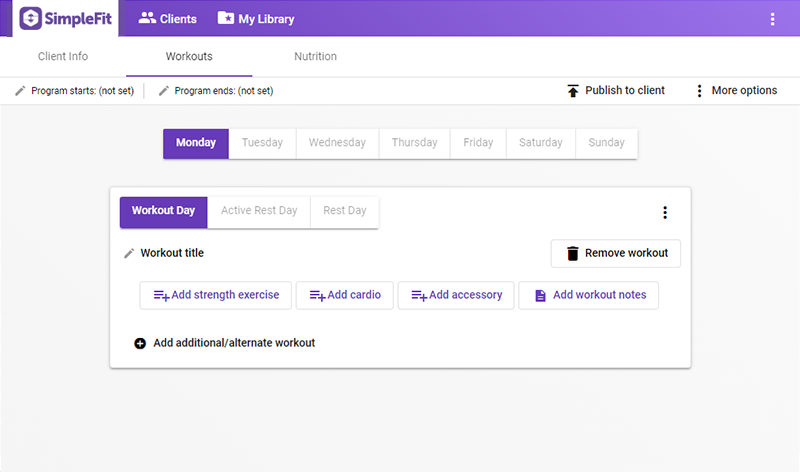
Task: Open the Clients section
Action: tap(167, 18)
